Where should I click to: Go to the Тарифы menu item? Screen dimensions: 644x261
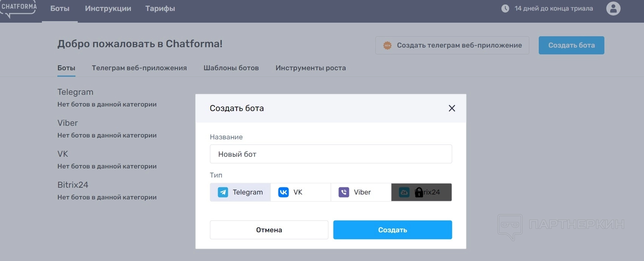tap(160, 8)
